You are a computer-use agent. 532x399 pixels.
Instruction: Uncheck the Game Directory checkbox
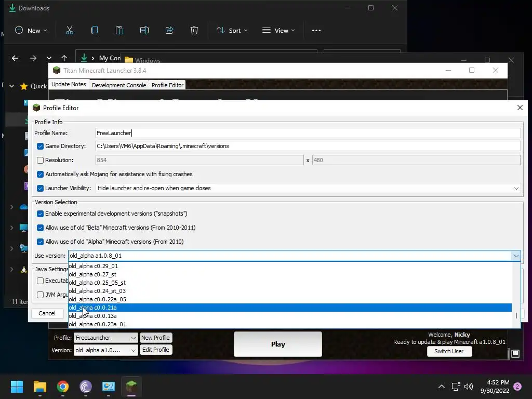click(40, 146)
